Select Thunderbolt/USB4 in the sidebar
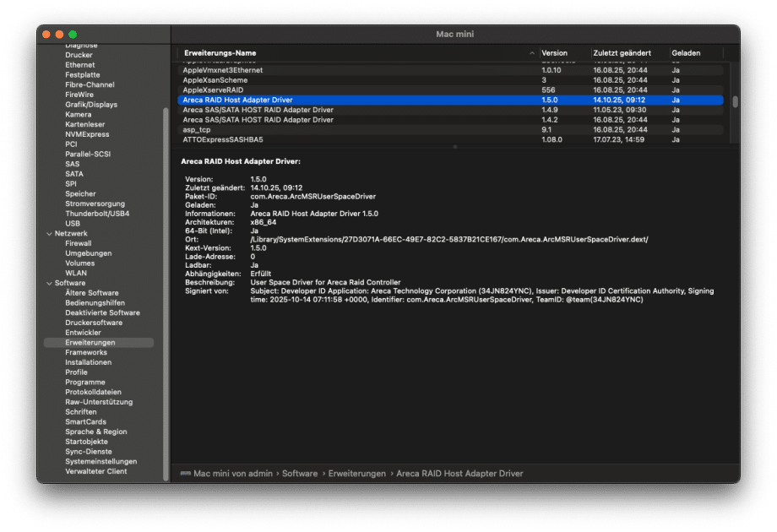The image size is (777, 532). point(97,214)
